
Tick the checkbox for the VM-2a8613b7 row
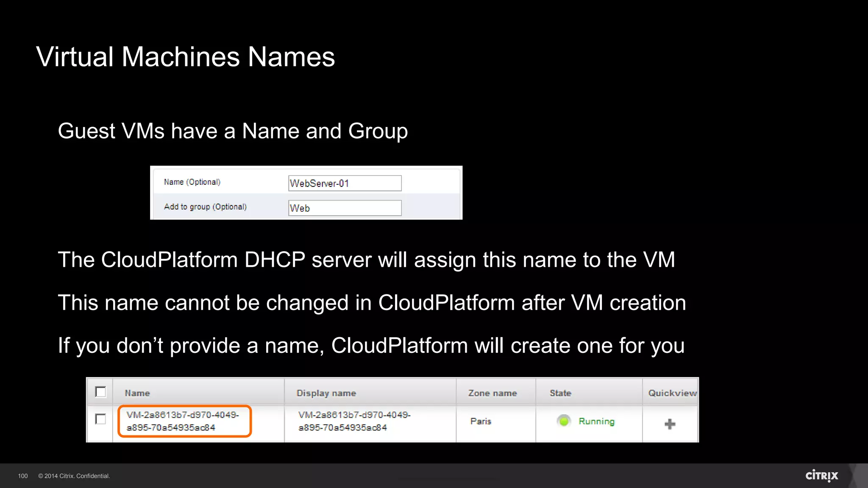(100, 419)
